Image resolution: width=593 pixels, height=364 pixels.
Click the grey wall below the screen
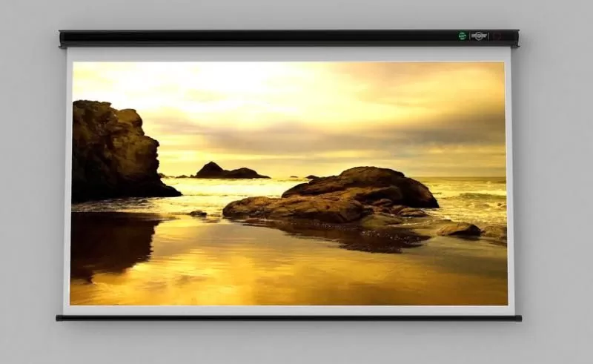coord(296,343)
